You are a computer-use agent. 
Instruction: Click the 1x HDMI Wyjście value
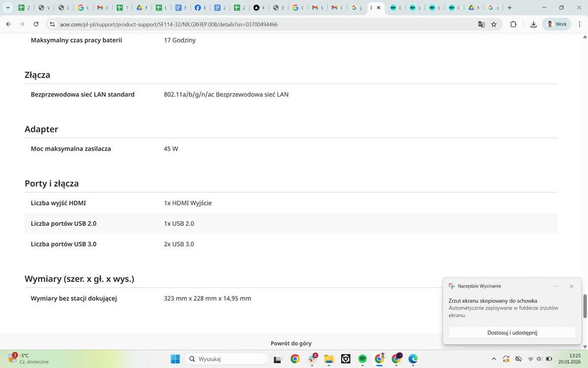pyautogui.click(x=188, y=203)
